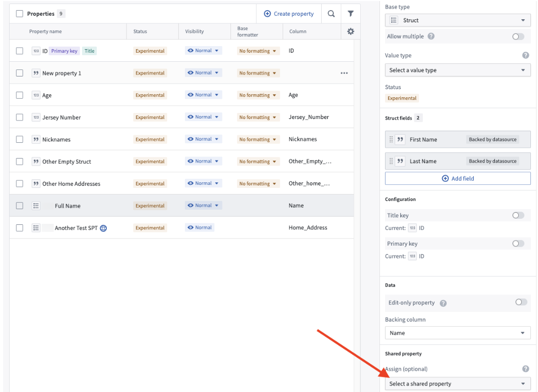Open the properties search icon
The width and height of the screenshot is (538, 392).
[x=331, y=14]
